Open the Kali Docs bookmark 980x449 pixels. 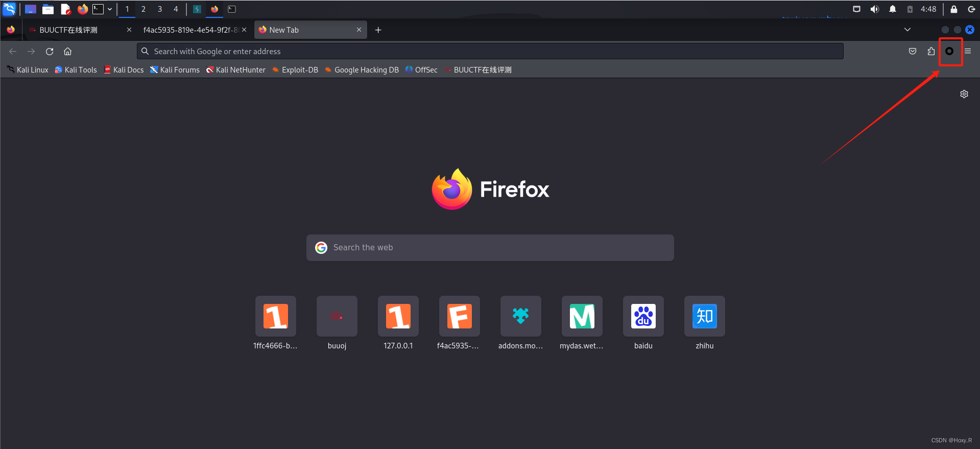click(x=124, y=70)
